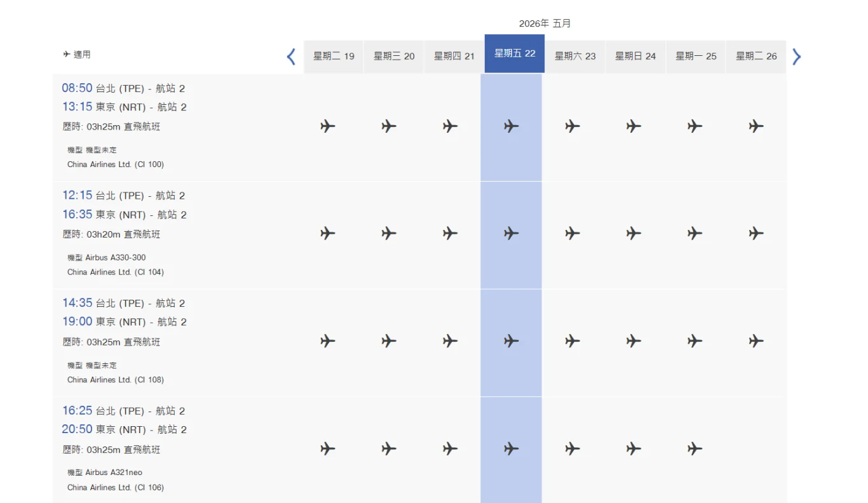This screenshot has height=503, width=868.
Task: Click China Airlines Ltd. (CI 106) label
Action: (116, 488)
